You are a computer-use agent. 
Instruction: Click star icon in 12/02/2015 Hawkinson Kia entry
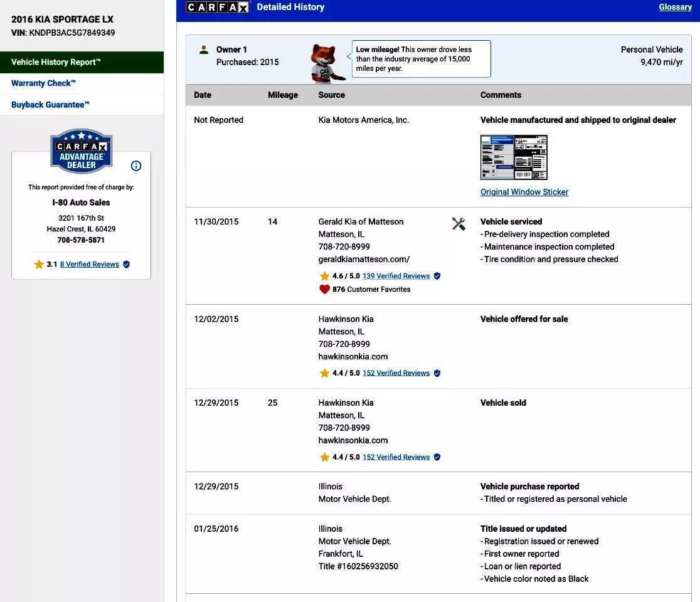[324, 373]
